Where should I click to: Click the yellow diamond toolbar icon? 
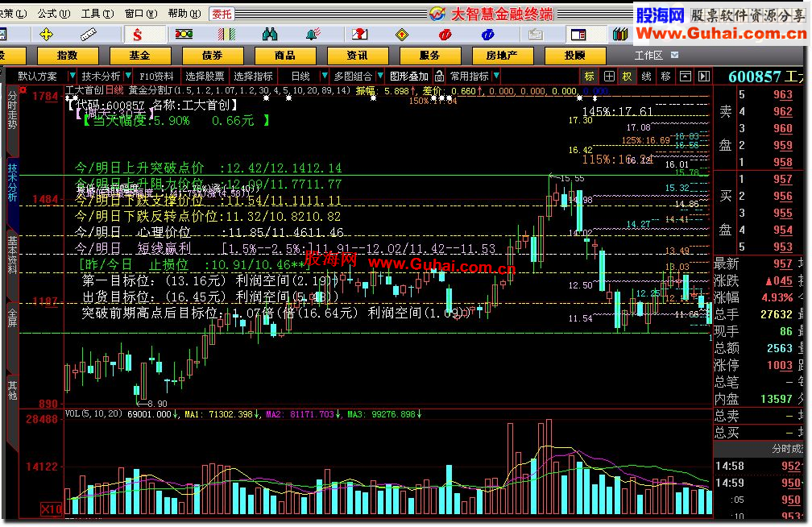click(402, 35)
